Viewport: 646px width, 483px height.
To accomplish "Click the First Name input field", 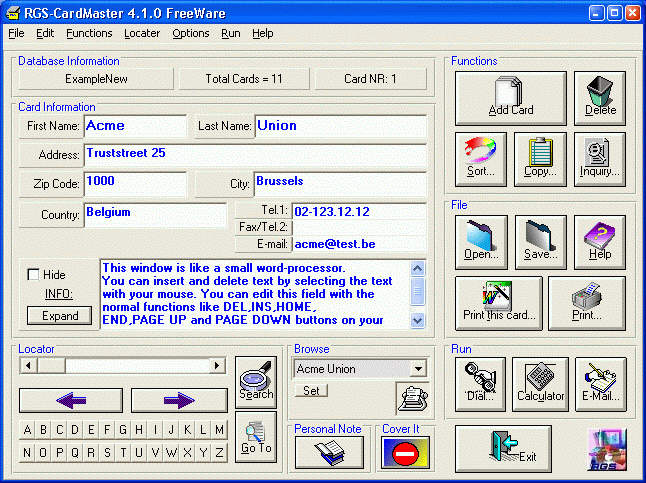I will click(134, 127).
